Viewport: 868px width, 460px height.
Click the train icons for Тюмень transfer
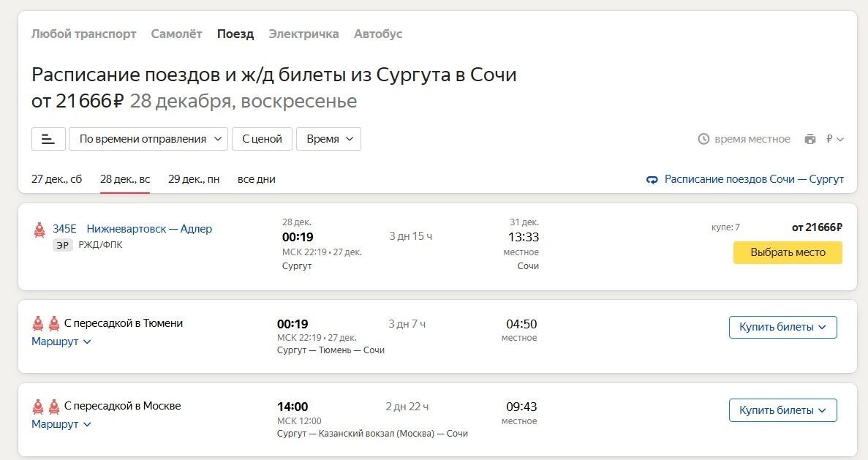pos(46,323)
